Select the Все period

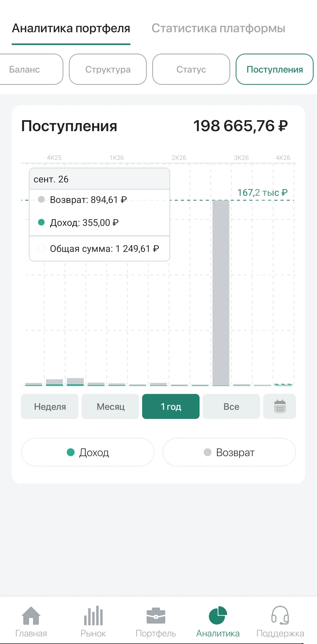(231, 406)
